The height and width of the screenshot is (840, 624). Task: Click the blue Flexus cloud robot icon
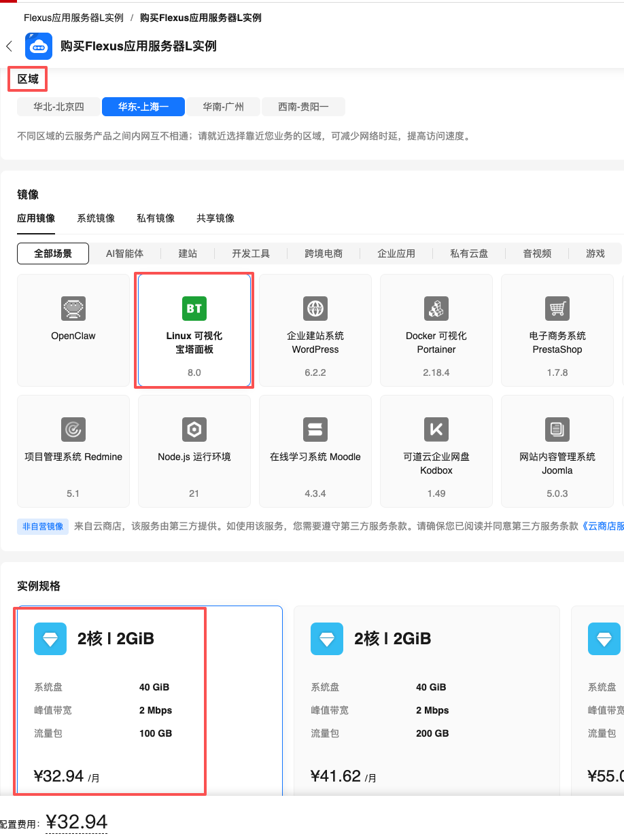39,46
